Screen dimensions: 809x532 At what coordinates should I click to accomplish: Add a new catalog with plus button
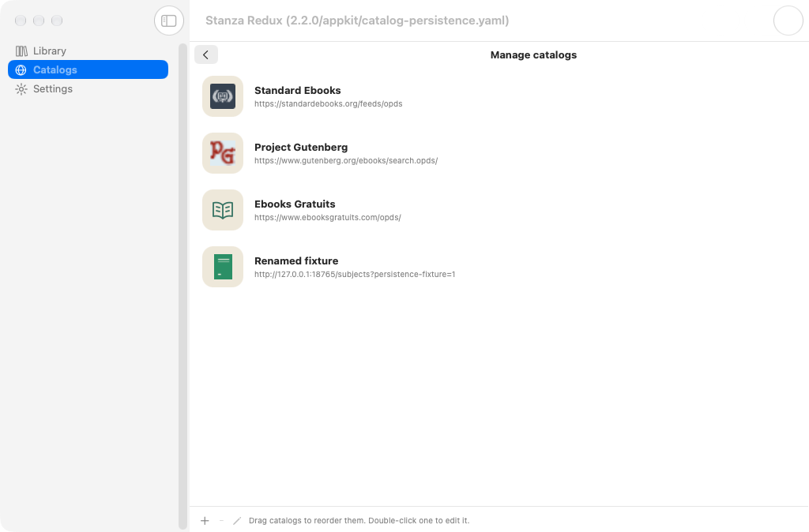(x=205, y=521)
